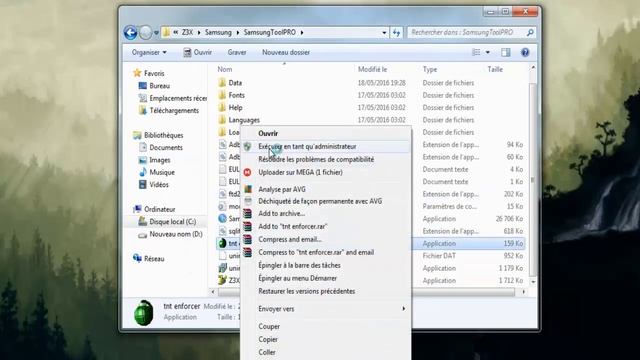Select the tnt enforcer application icon
Screen dimensions: 640x360
click(x=222, y=243)
